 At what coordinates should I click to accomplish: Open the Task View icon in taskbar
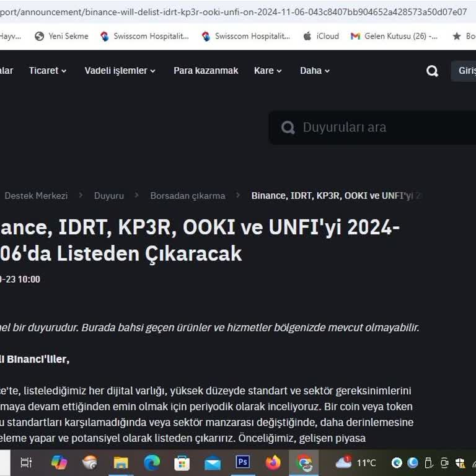[x=26, y=462]
